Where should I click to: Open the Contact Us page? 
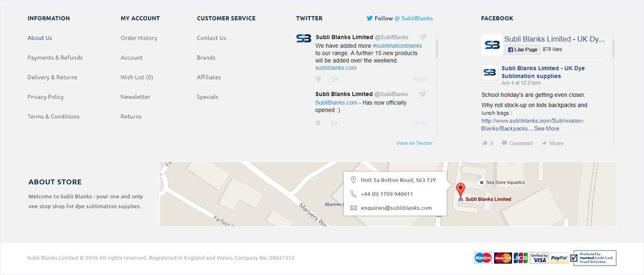211,38
